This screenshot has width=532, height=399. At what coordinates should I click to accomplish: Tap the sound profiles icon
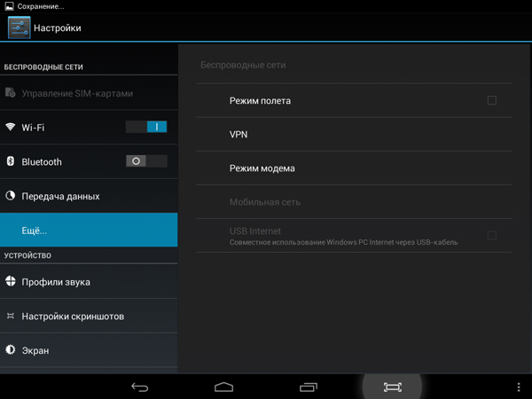(x=11, y=282)
